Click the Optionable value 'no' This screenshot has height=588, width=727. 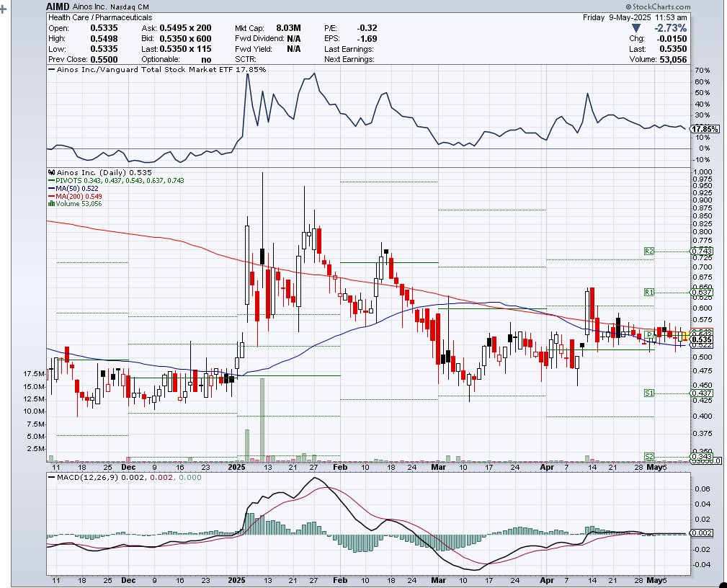tap(206, 59)
